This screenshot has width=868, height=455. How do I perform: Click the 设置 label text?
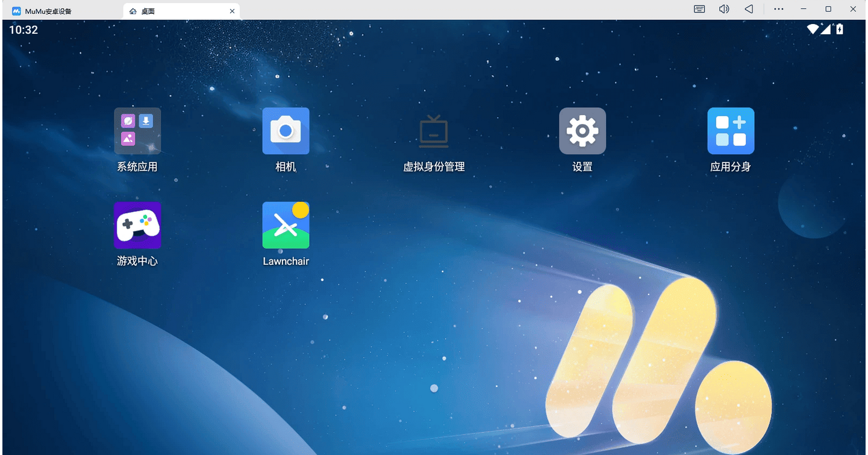[x=582, y=167]
